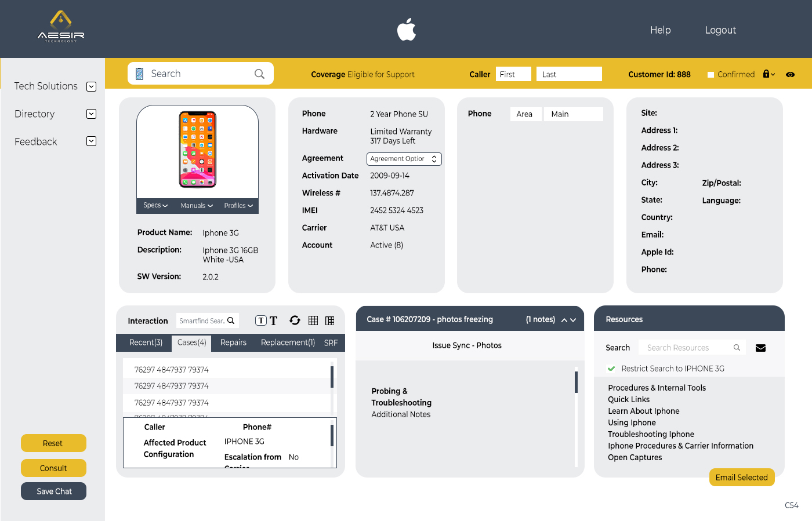Expand the case with the down chevron
The image size is (812, 521).
[573, 320]
